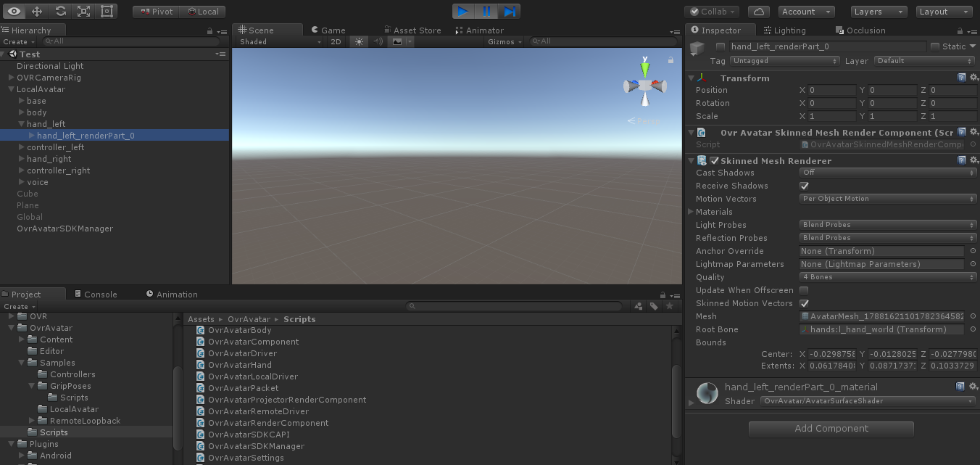Viewport: 980px width, 465px height.
Task: Open Cast Shadows dropdown
Action: coord(888,173)
